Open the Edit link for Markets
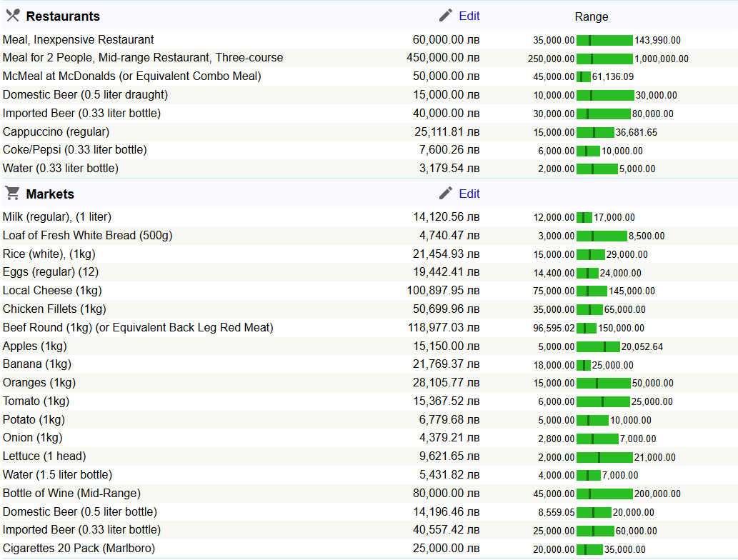This screenshot has height=560, width=738. click(469, 194)
